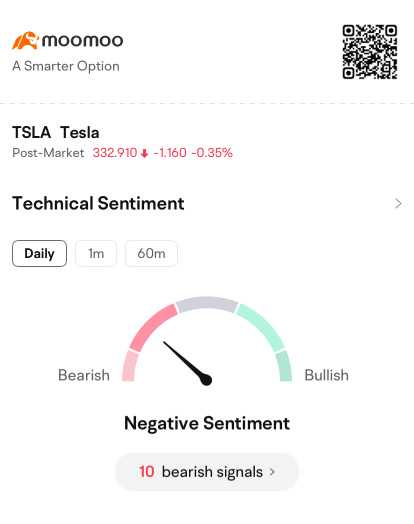Click the QR code image

pyautogui.click(x=370, y=52)
